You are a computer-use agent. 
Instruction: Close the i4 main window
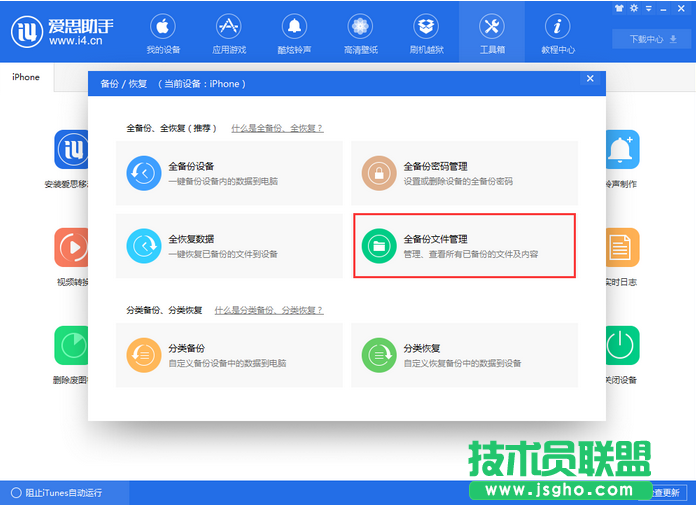point(681,8)
